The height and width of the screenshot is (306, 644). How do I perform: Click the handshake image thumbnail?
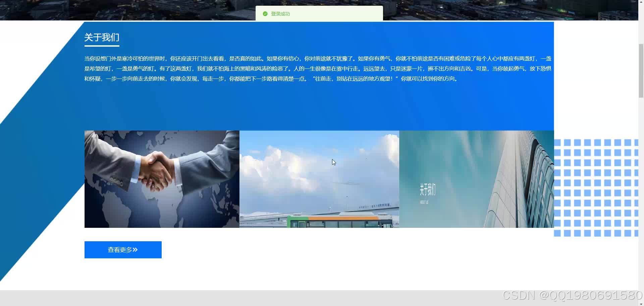[x=162, y=179]
